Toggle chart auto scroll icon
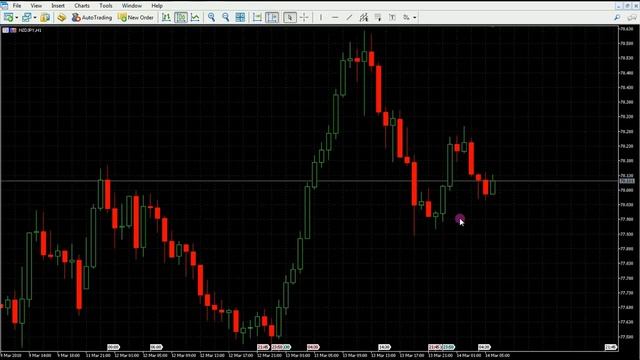The image size is (640, 360). 257,17
